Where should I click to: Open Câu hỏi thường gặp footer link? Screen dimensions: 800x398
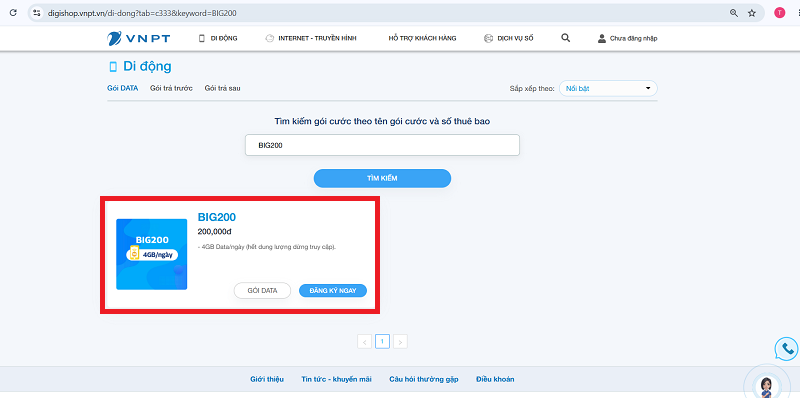424,379
